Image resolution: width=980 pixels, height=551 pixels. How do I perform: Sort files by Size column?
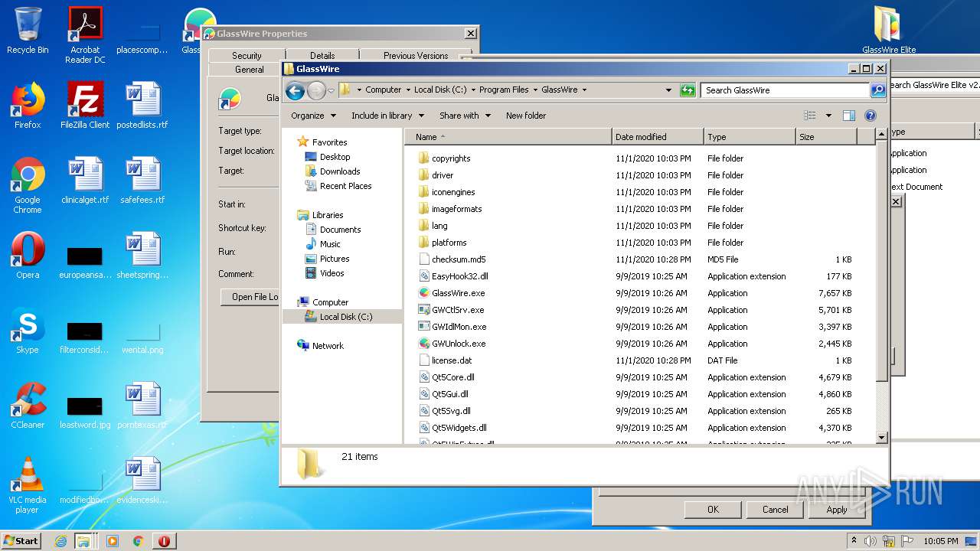coord(825,137)
